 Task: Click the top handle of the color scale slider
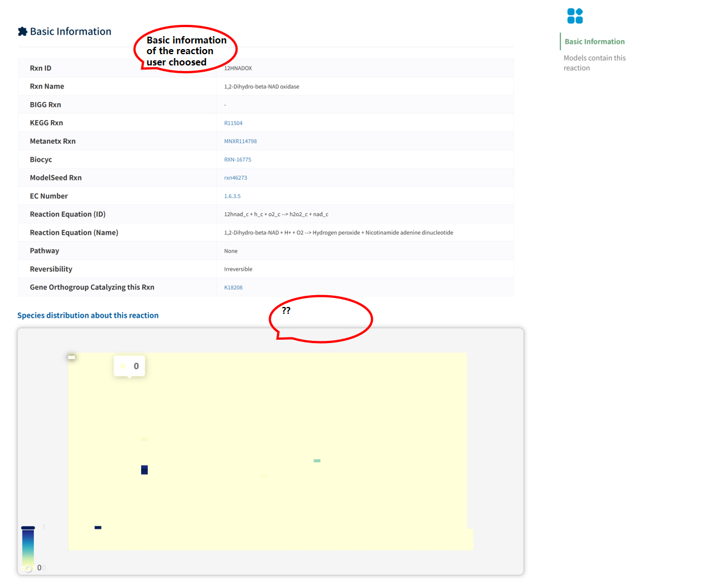[28, 528]
